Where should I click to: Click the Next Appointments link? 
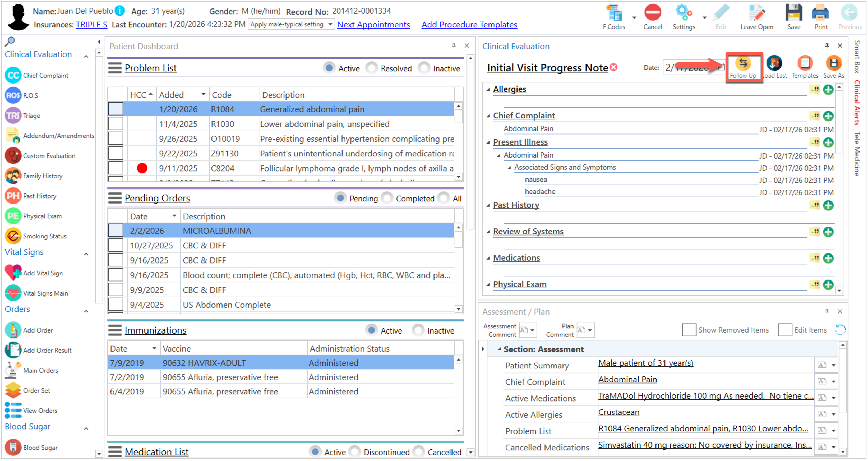(373, 25)
